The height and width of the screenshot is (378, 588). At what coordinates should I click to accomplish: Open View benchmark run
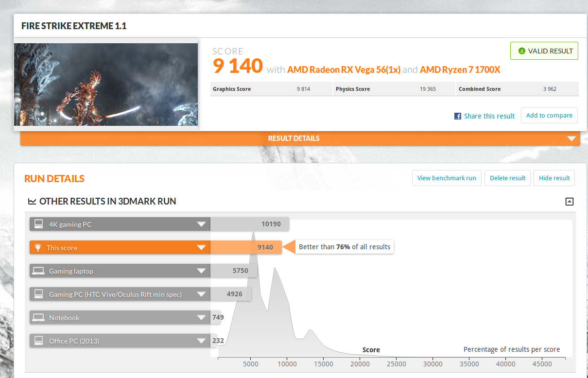click(447, 178)
